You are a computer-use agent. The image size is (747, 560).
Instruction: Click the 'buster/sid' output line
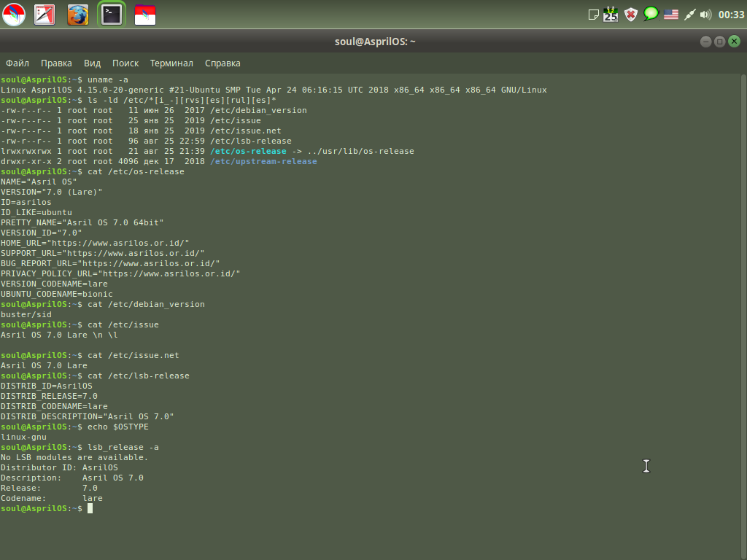26,314
